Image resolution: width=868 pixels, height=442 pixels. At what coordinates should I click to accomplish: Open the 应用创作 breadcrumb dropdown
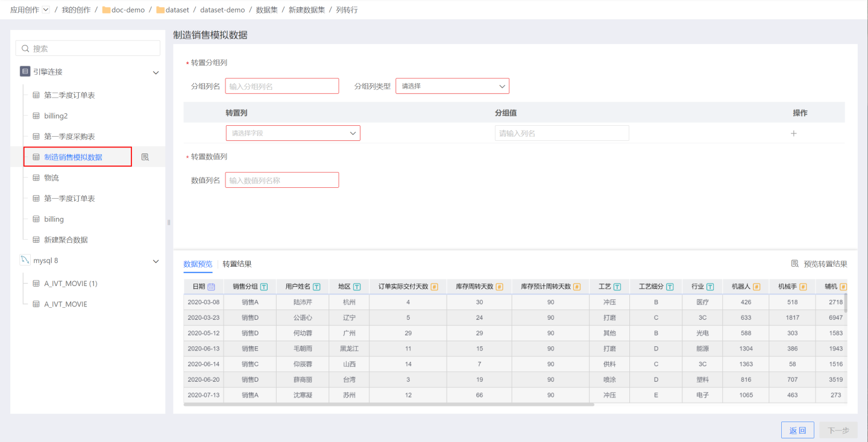(46, 10)
